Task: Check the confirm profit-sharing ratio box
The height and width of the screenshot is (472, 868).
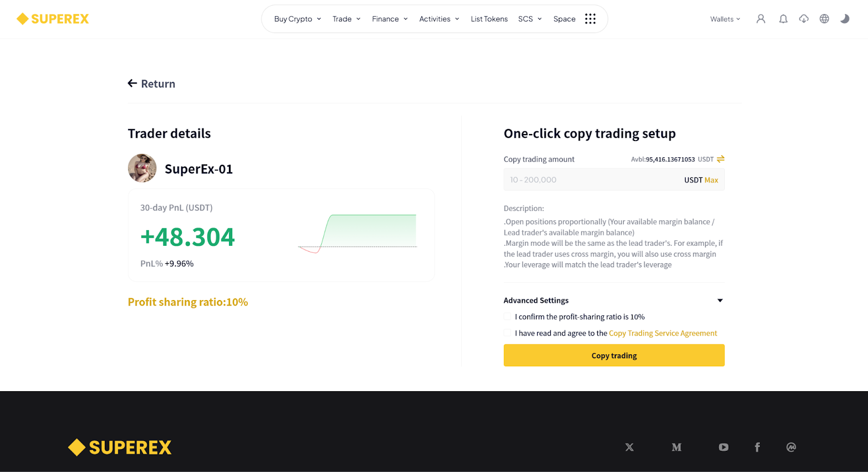Action: coord(507,317)
